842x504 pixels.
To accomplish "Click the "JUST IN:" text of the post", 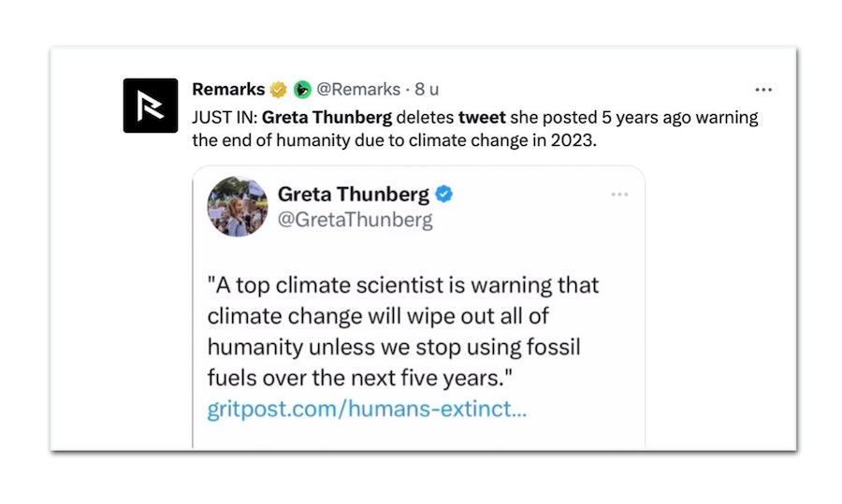I will point(225,118).
